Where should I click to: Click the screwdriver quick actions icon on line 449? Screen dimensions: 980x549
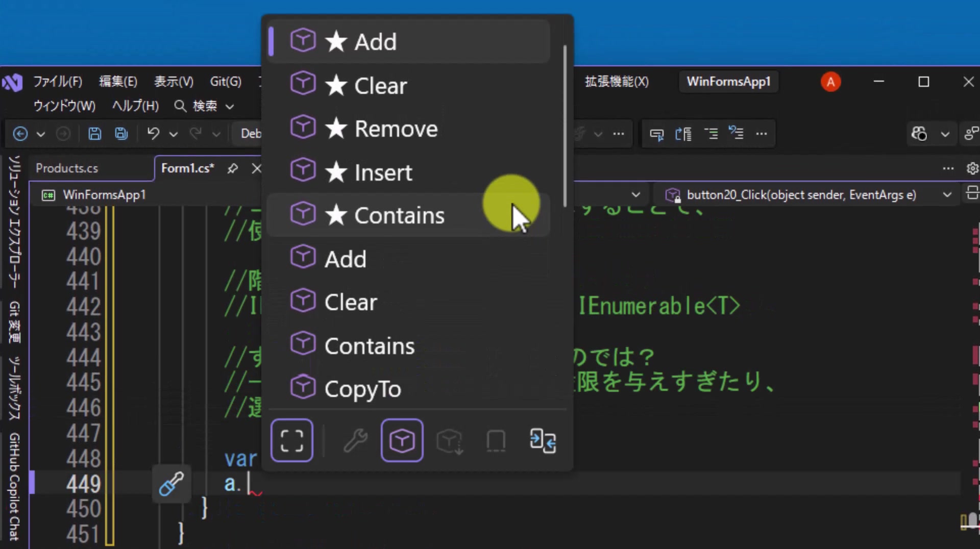(x=171, y=483)
